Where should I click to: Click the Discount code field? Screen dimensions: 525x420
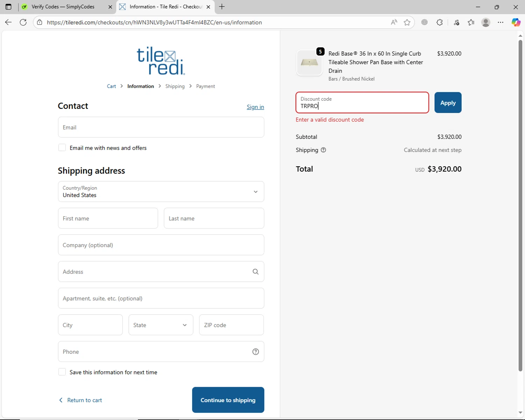(x=362, y=103)
